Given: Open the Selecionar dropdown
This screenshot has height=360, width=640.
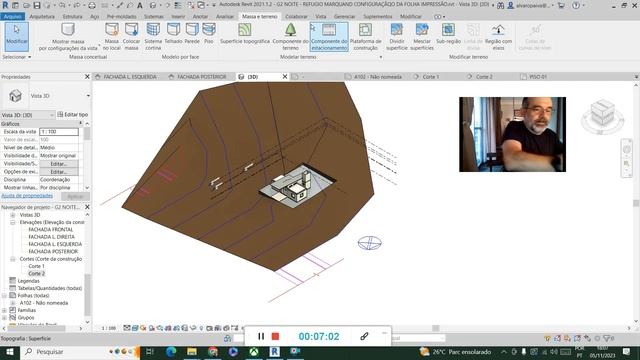Looking at the screenshot, I should [16, 57].
